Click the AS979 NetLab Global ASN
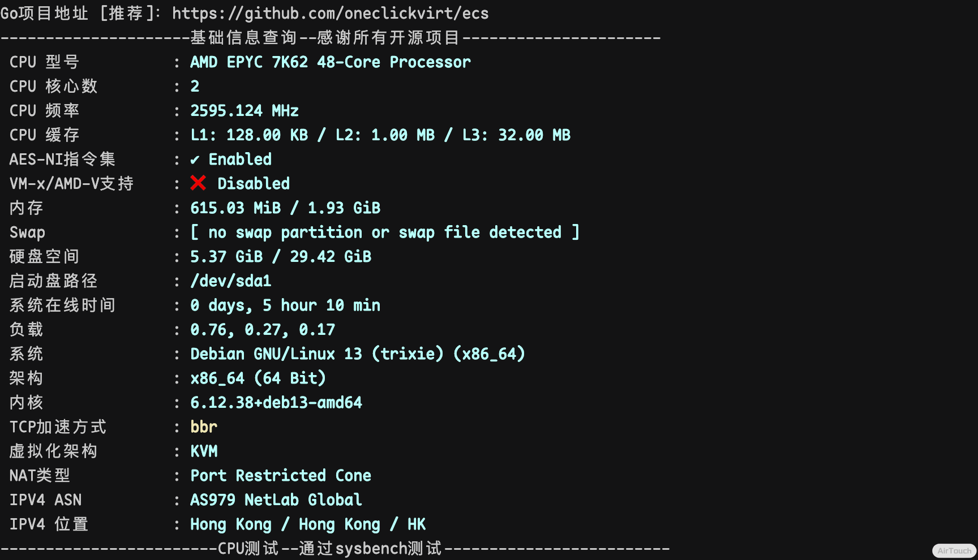The width and height of the screenshot is (978, 560). pyautogui.click(x=276, y=500)
